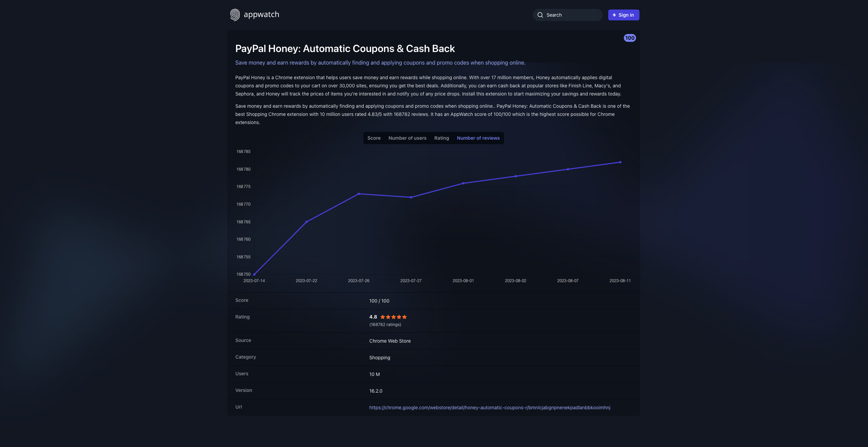Click the 'Source' row label
Image resolution: width=868 pixels, height=447 pixels.
pos(243,340)
